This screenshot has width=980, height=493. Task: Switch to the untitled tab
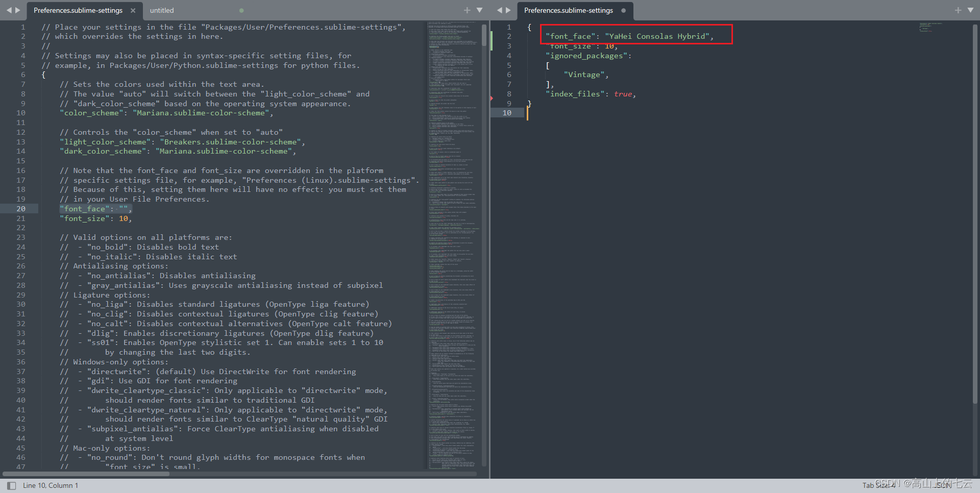(162, 10)
